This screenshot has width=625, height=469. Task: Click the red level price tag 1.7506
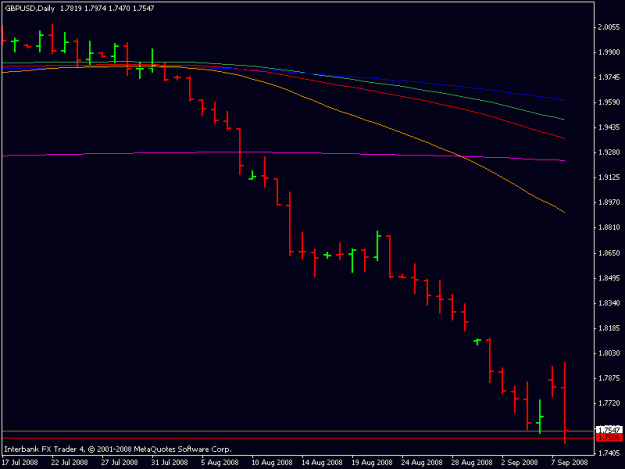[x=609, y=438]
